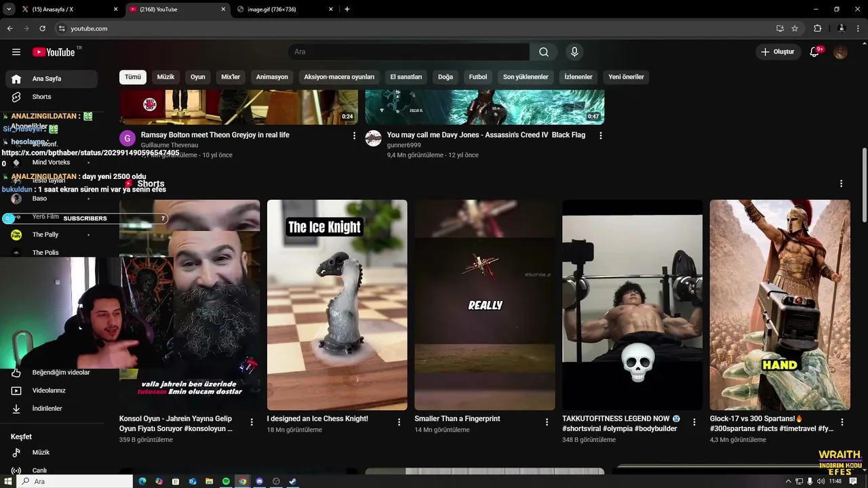
Task: Open Spotify from the taskbar
Action: point(226,481)
